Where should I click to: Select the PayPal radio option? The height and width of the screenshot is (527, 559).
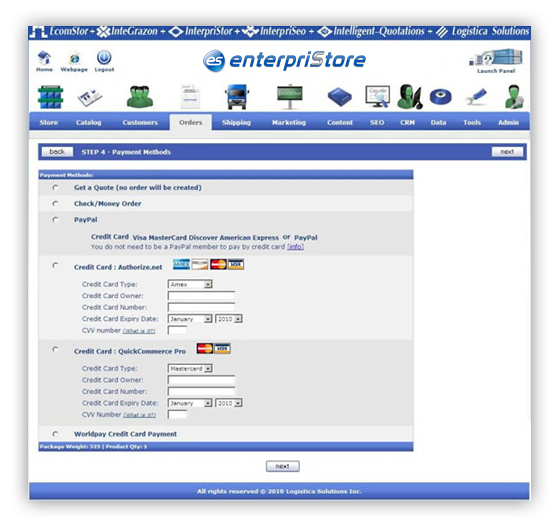55,220
